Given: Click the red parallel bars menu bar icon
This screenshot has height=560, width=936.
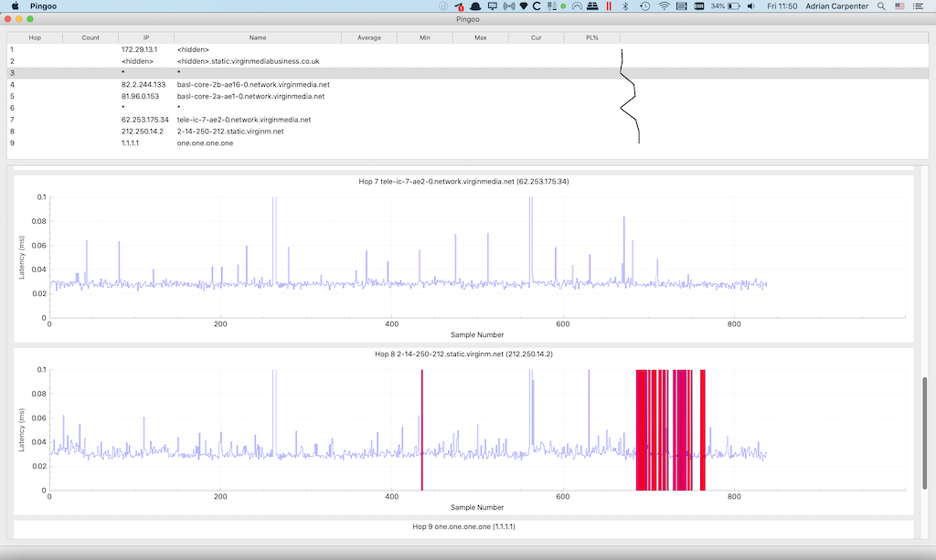Looking at the screenshot, I should [x=608, y=6].
